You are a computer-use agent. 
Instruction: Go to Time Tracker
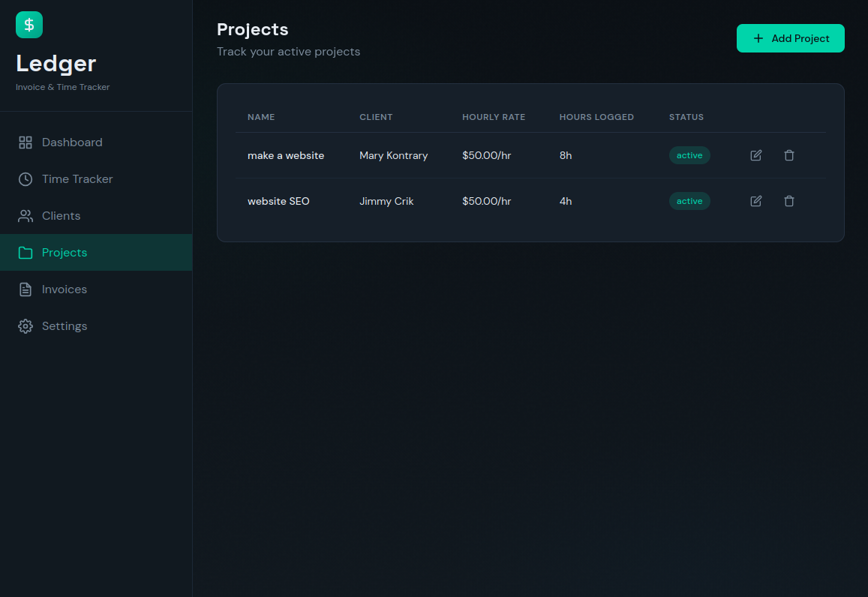pos(96,179)
